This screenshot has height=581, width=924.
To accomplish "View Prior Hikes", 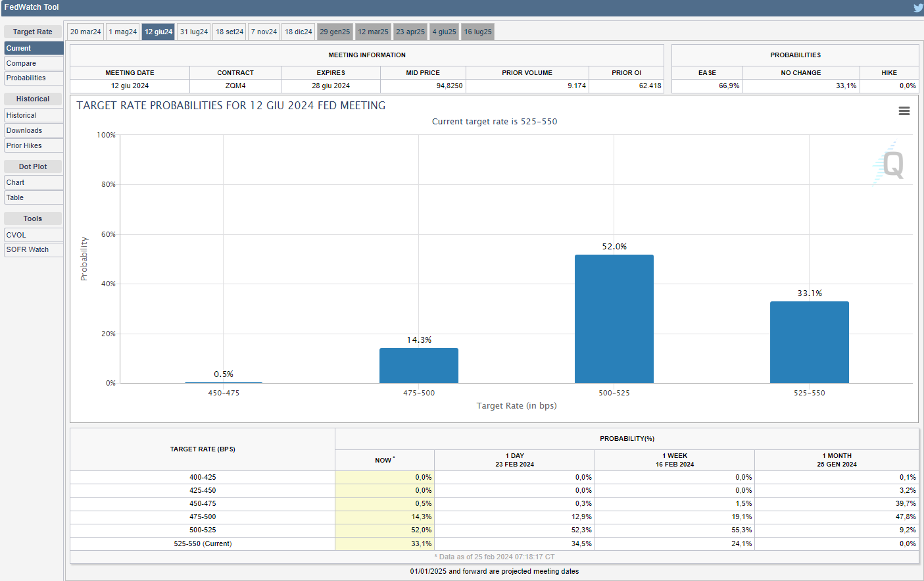I will pos(34,146).
